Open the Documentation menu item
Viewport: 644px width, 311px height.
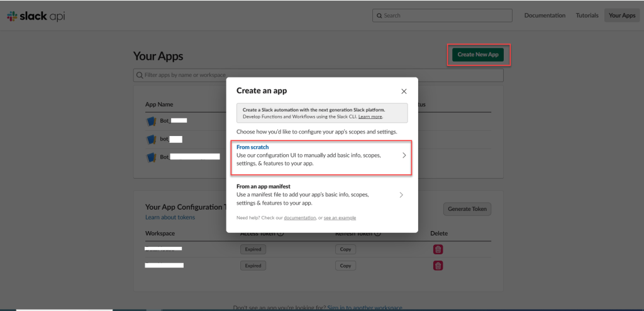click(545, 16)
